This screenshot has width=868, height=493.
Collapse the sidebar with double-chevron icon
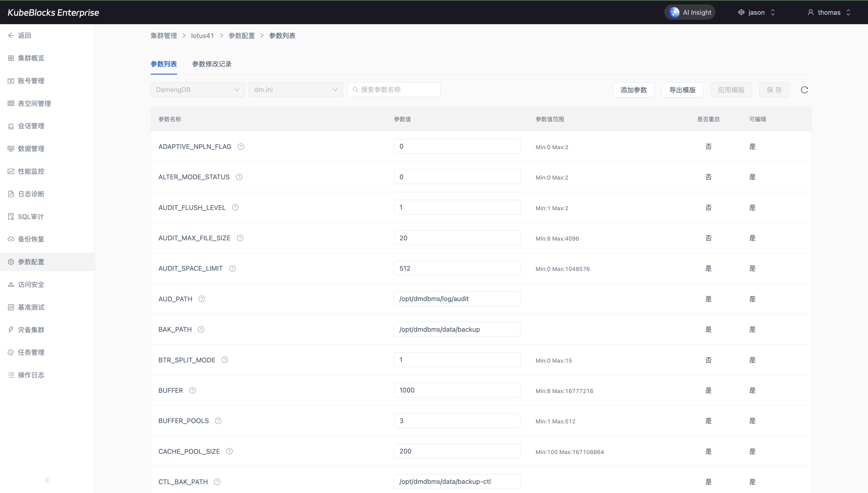click(x=47, y=480)
